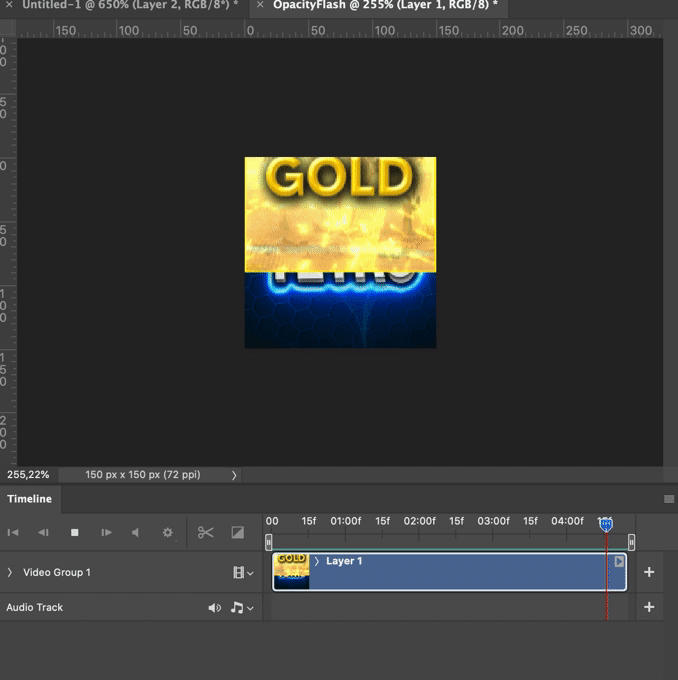
Task: Click the GOLD text on canvas
Action: click(339, 177)
